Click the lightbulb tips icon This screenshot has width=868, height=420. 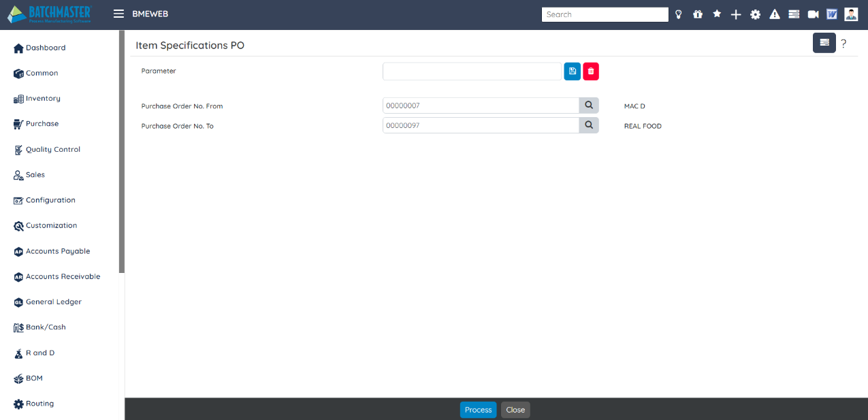(678, 14)
